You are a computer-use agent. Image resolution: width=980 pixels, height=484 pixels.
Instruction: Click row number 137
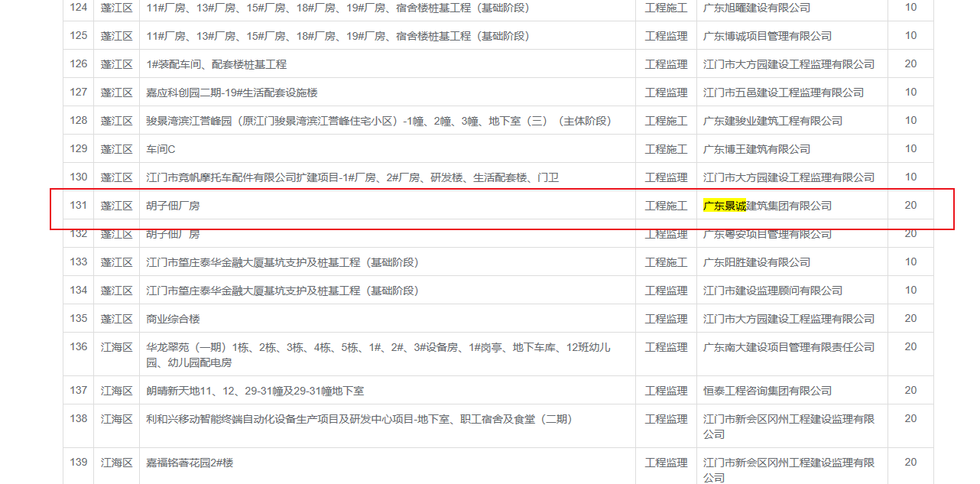click(x=79, y=391)
